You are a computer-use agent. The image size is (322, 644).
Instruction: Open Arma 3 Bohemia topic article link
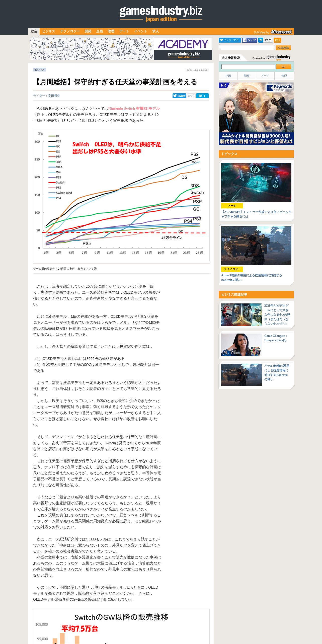pyautogui.click(x=252, y=277)
